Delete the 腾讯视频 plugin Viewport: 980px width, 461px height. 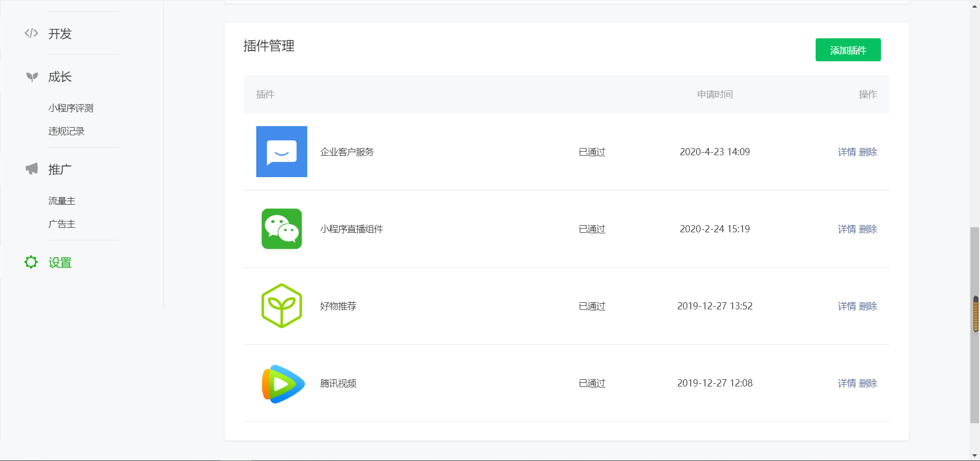point(868,383)
